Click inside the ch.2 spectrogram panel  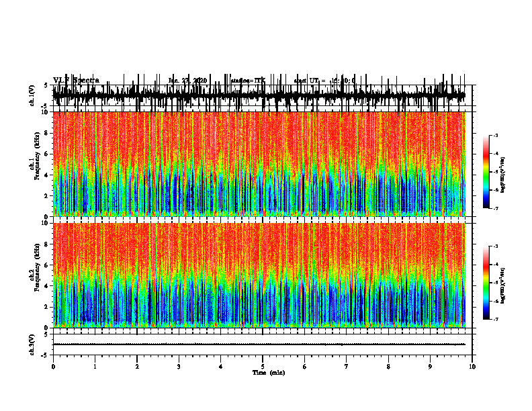click(259, 275)
